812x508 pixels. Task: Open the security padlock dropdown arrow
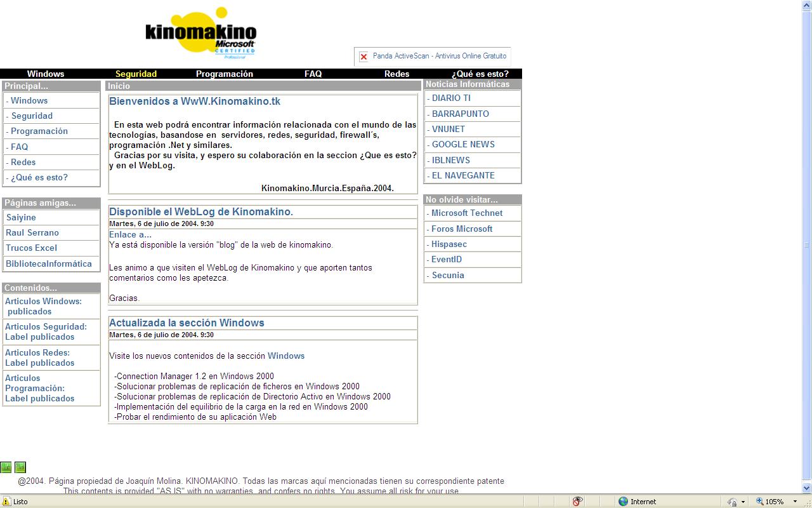743,502
